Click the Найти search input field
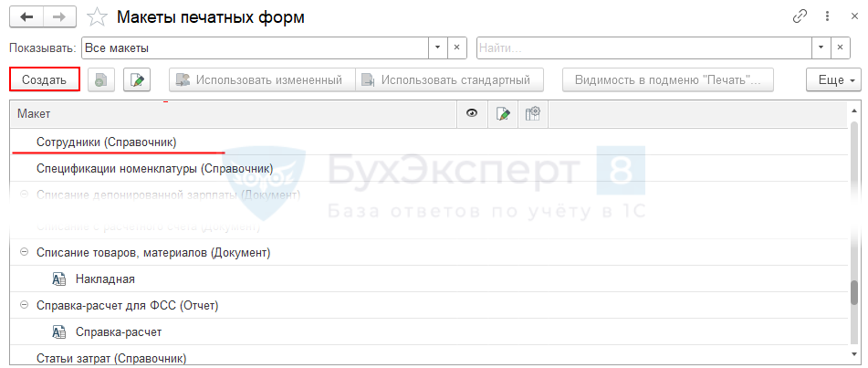The width and height of the screenshot is (868, 368). (x=643, y=47)
